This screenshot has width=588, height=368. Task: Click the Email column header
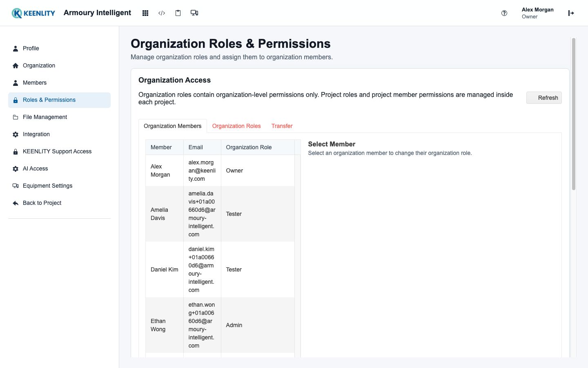click(x=202, y=147)
